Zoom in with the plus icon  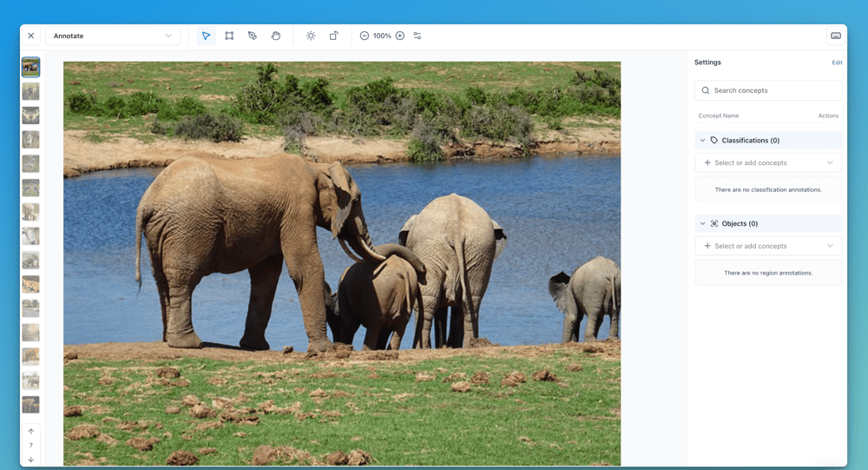[x=400, y=36]
